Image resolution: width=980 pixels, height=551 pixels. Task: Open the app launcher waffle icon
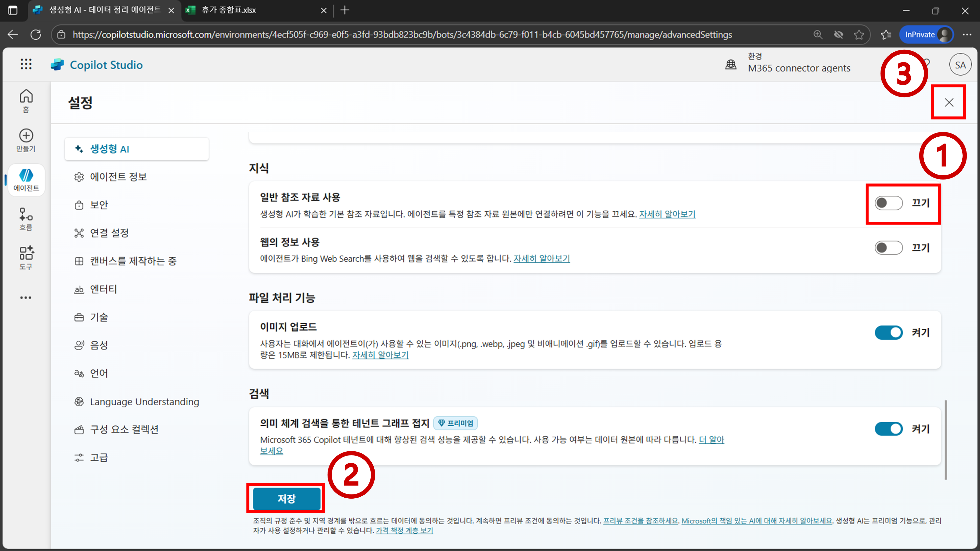[26, 64]
